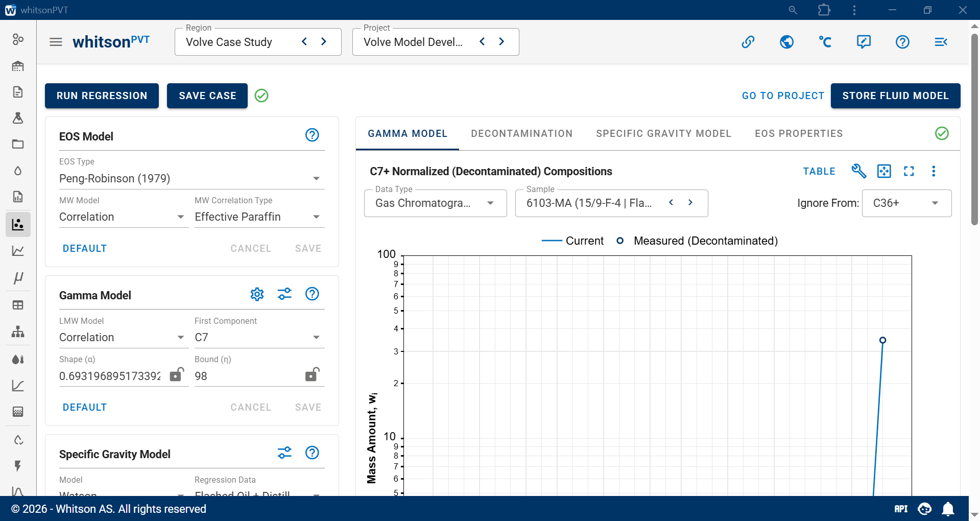
Task: Open the hamburger navigation menu
Action: (56, 42)
